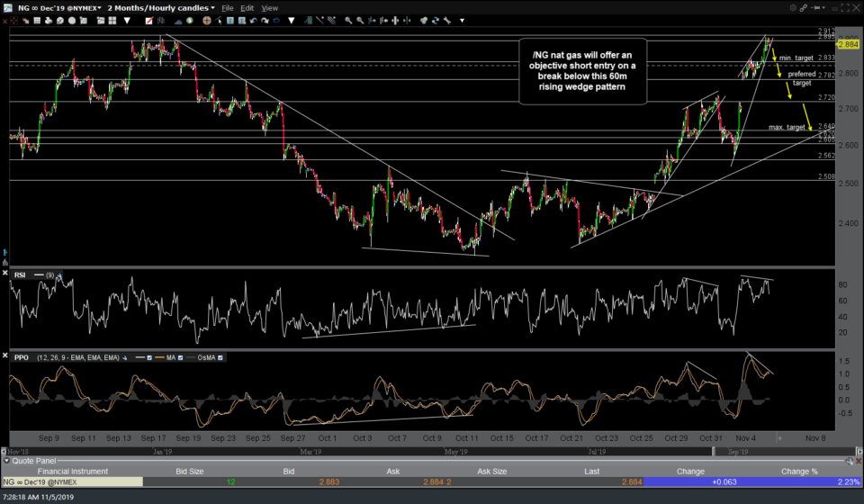
Task: Toggle the PPO MA line checkbox
Action: pyautogui.click(x=181, y=357)
